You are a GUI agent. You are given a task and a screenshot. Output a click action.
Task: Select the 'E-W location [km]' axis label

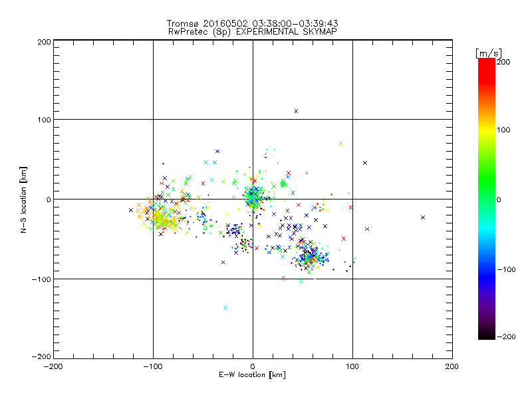click(252, 374)
